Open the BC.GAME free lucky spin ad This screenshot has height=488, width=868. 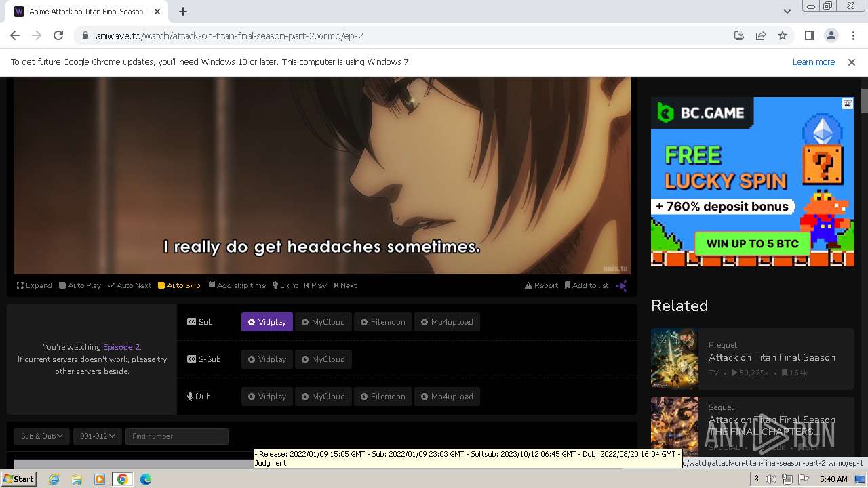coord(753,182)
